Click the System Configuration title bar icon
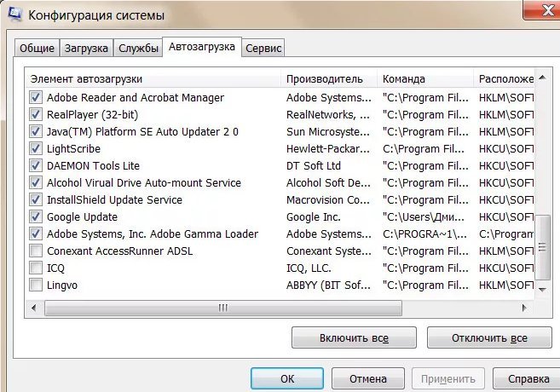This screenshot has width=560, height=392. click(x=15, y=14)
